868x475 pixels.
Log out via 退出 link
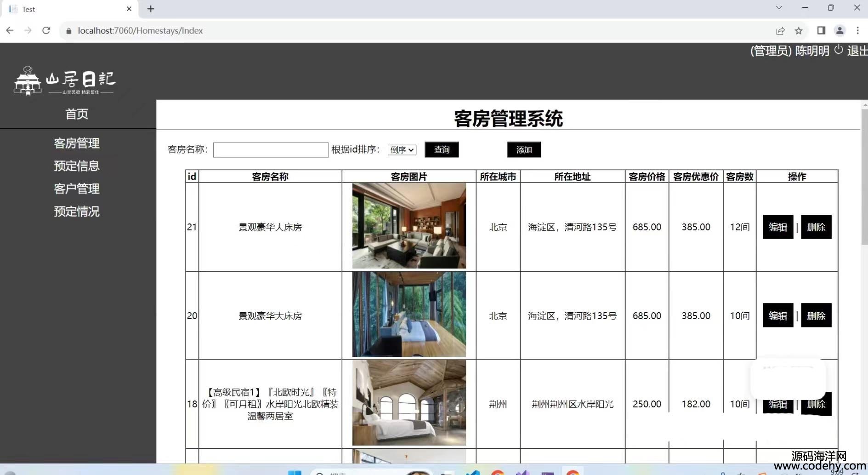pyautogui.click(x=857, y=51)
